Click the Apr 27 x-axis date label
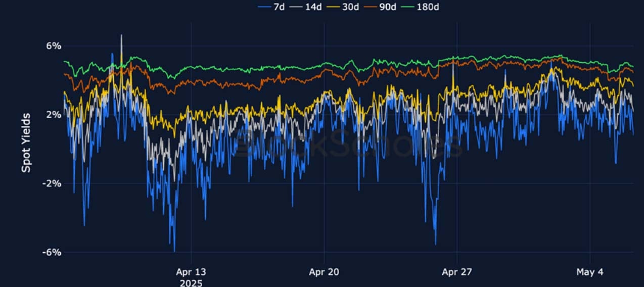644x287 pixels. pos(457,272)
